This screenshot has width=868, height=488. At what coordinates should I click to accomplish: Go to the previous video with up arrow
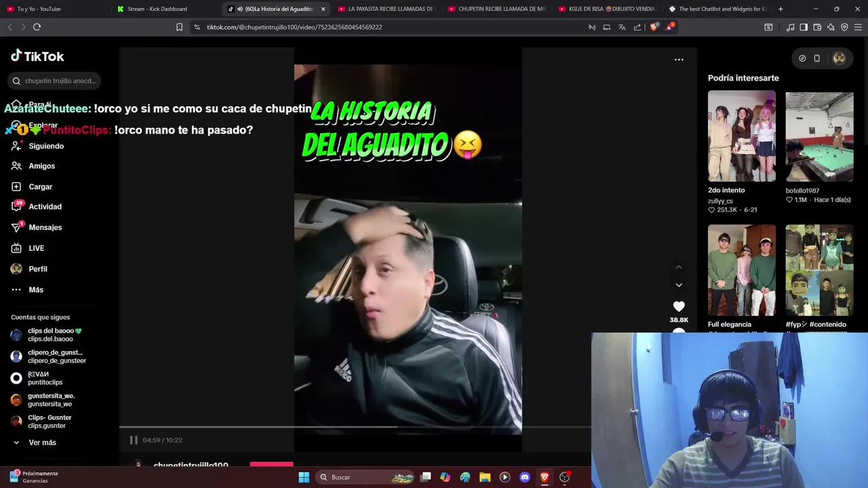pos(679,267)
